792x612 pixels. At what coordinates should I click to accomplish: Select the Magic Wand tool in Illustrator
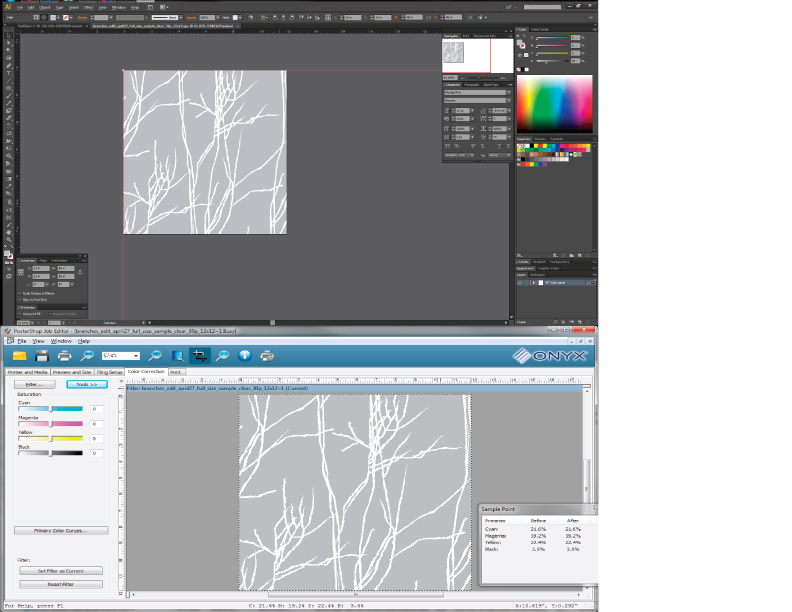[9, 50]
